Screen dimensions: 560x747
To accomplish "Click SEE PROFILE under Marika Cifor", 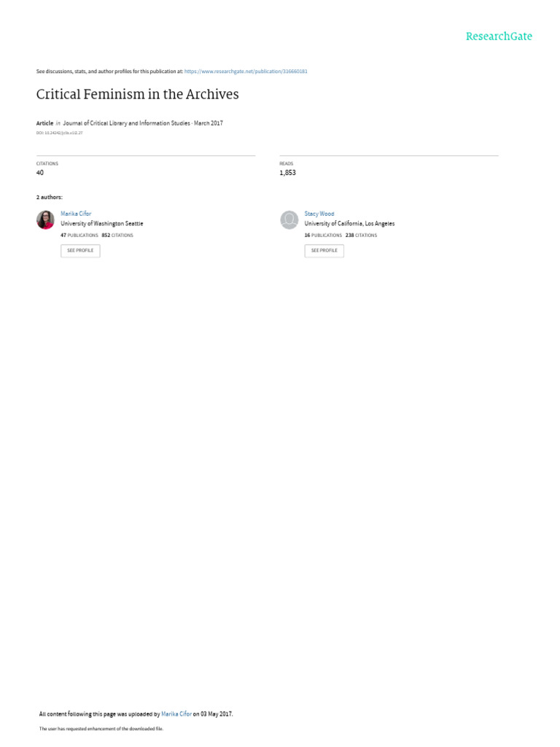I will tap(80, 251).
